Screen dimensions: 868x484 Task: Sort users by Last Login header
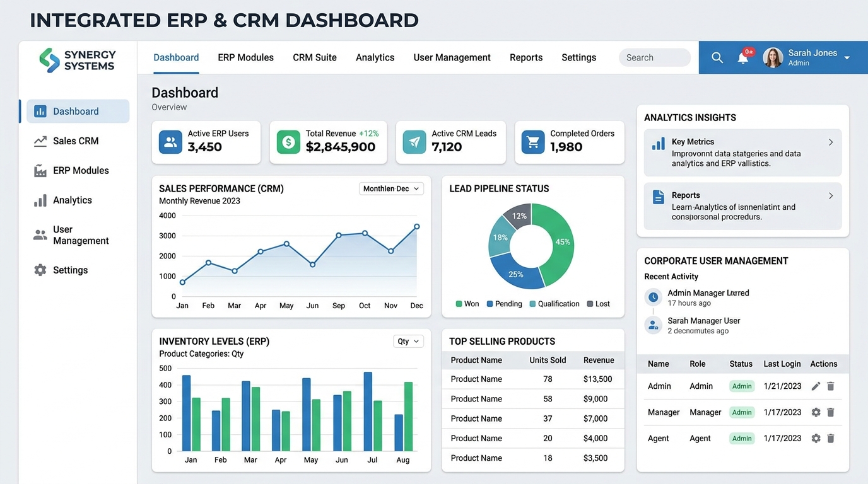[782, 364]
